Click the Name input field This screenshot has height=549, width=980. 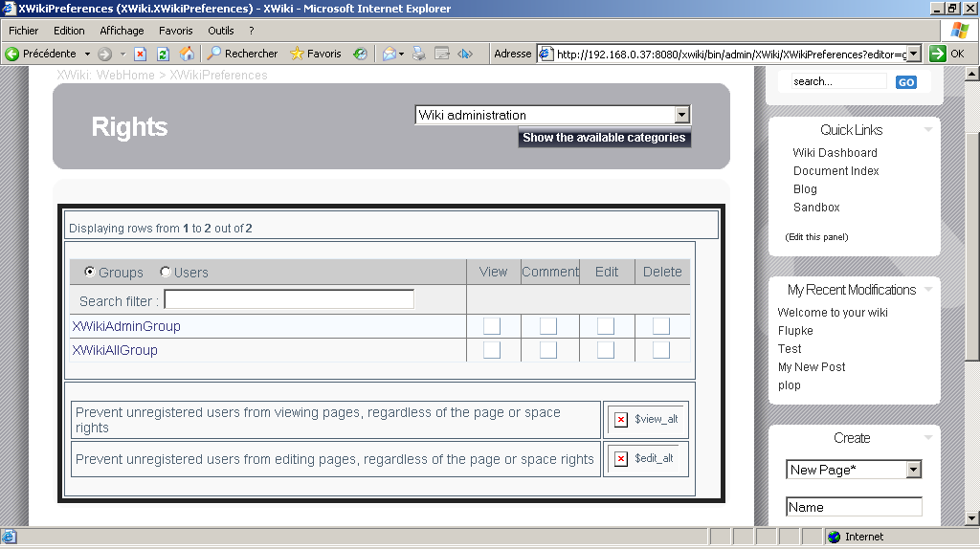[854, 507]
